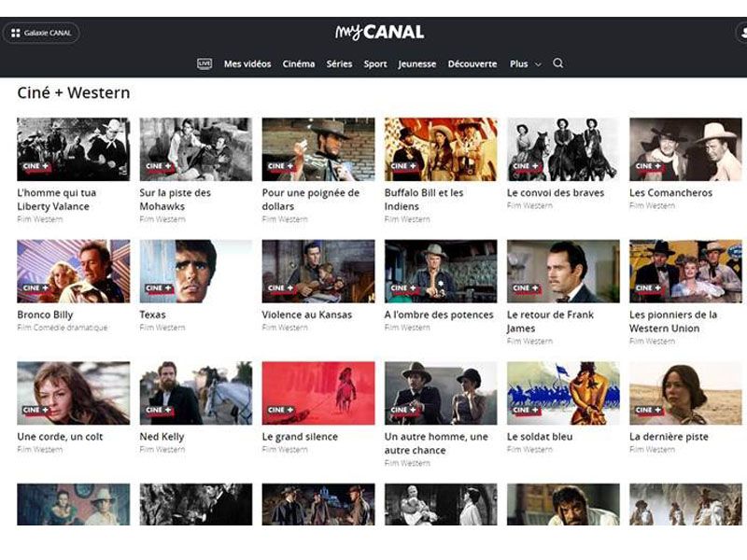Open the Galaxie CANAL apps grid
Viewport: 747px width, 560px height.
point(41,33)
